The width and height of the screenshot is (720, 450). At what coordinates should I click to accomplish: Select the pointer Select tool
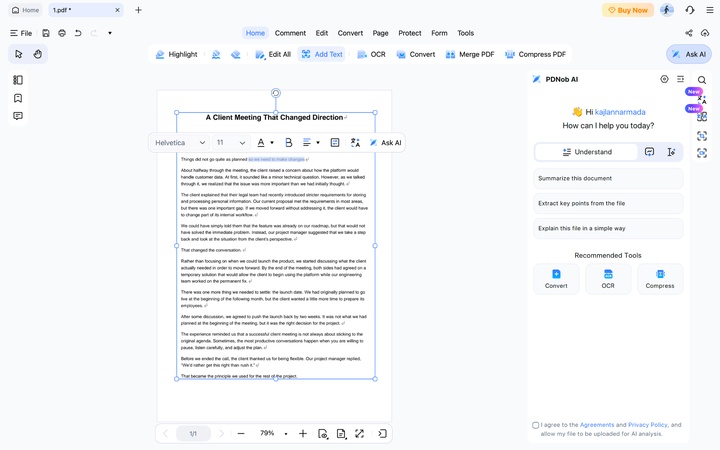click(19, 54)
